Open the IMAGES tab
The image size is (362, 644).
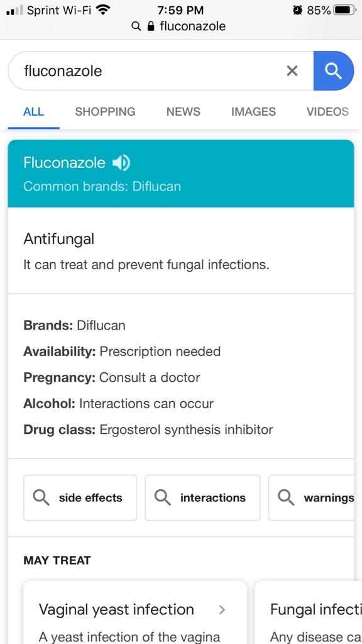tap(253, 112)
